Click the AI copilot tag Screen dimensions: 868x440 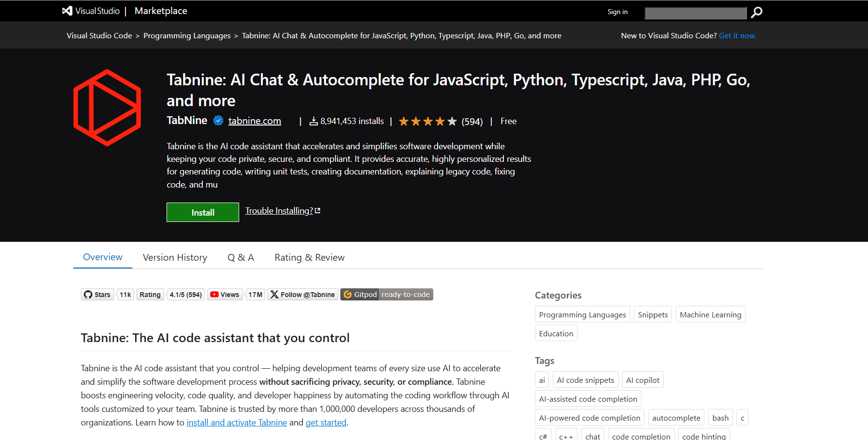tap(642, 380)
